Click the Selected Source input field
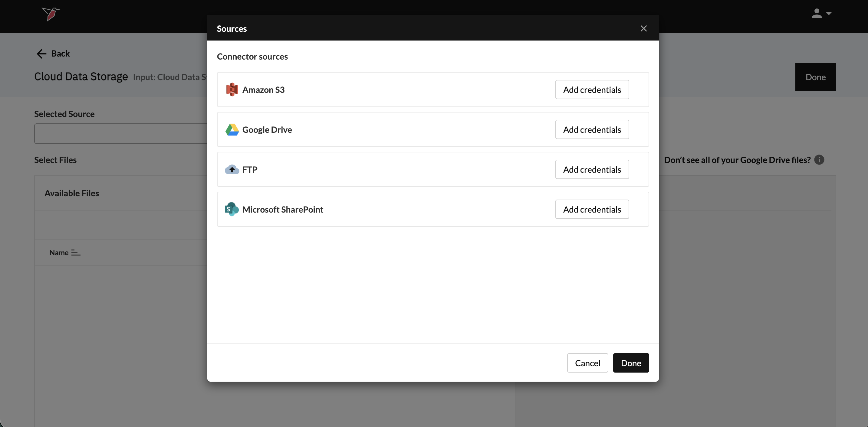 pos(121,134)
